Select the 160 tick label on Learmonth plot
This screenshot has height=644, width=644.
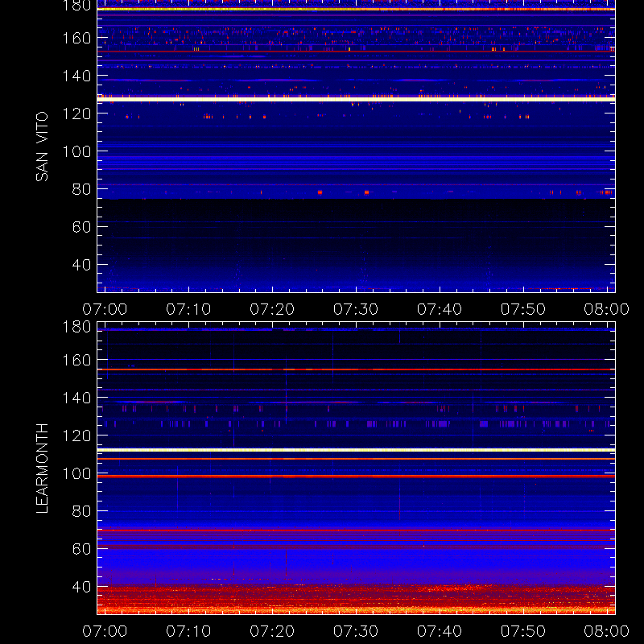pyautogui.click(x=76, y=360)
